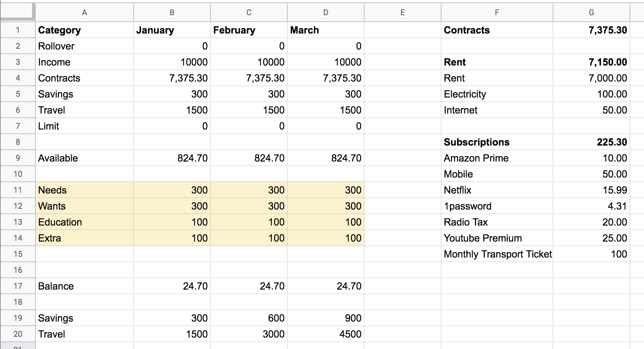Select column D header
644x349 pixels.
(x=326, y=13)
